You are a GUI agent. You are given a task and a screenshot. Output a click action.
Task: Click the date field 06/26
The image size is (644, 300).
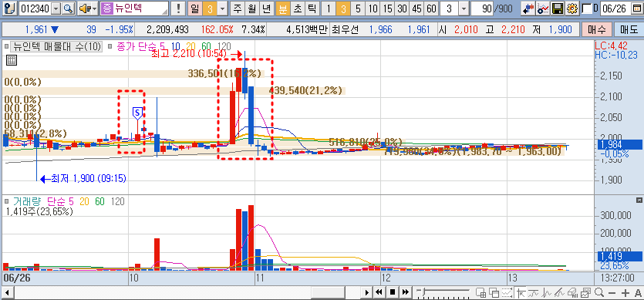pyautogui.click(x=615, y=8)
